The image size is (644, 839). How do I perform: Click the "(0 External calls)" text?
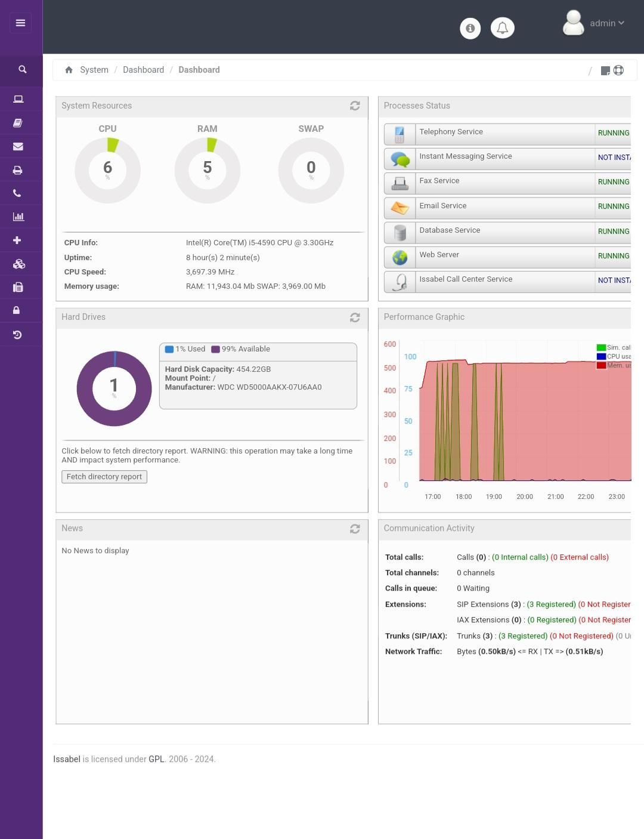[x=580, y=557]
